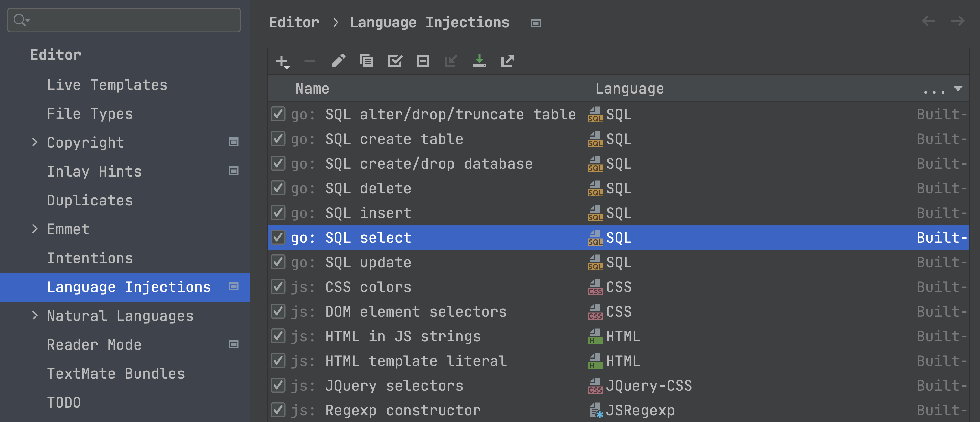The width and height of the screenshot is (980, 422).
Task: Disable the 'js: CSS colors' injection checkbox
Action: click(x=278, y=287)
